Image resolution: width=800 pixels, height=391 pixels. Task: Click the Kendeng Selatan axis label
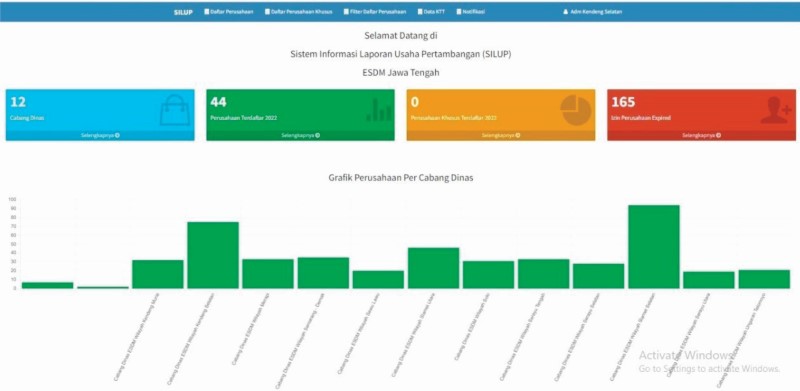[192, 338]
